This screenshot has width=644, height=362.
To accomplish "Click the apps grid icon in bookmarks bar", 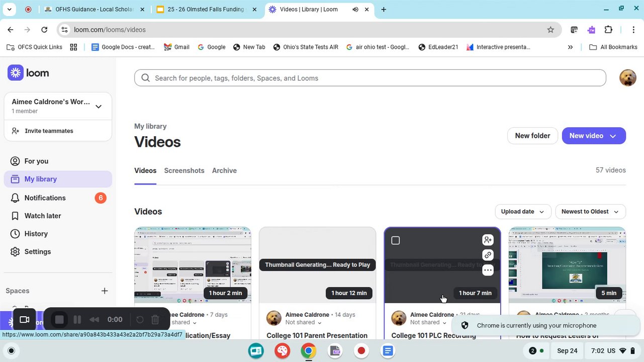I will (x=73, y=47).
